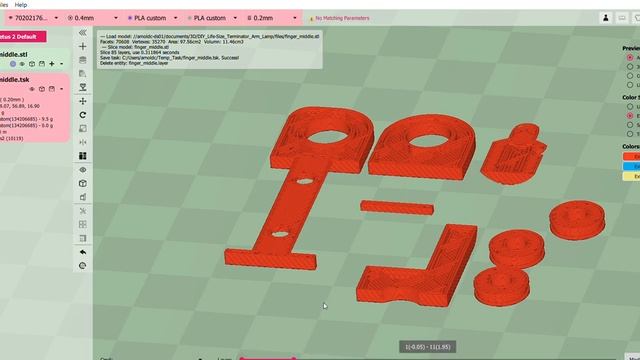Click the pink layer range slider at bottom
Viewport: 640px width, 360px height.
(x=268, y=358)
